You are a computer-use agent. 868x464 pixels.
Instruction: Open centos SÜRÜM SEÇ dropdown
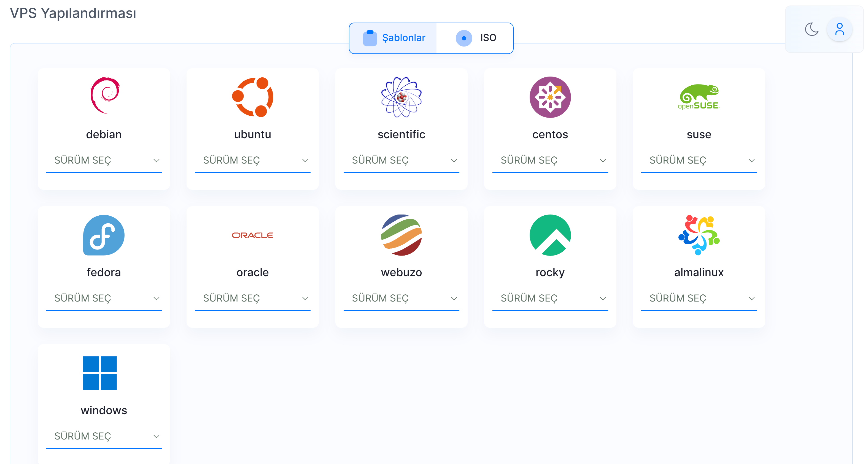click(x=550, y=161)
